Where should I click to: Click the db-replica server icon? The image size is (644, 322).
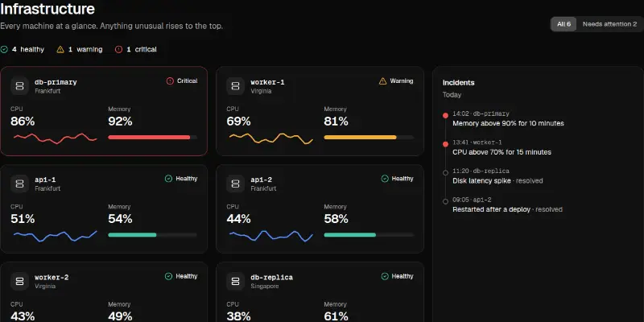point(235,281)
